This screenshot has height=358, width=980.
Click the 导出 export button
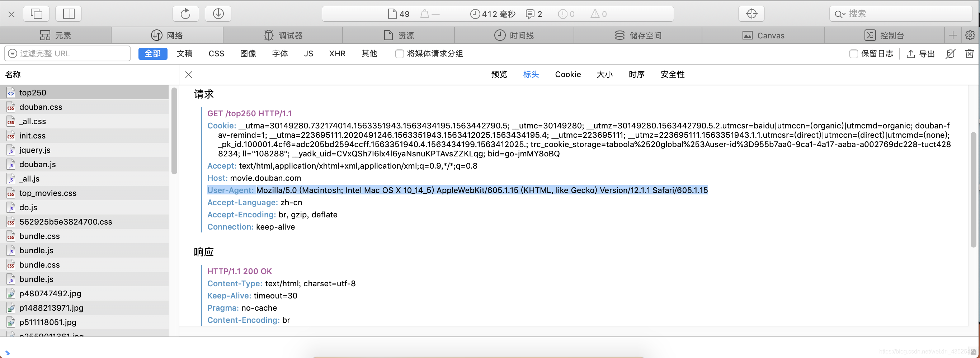[x=921, y=54]
